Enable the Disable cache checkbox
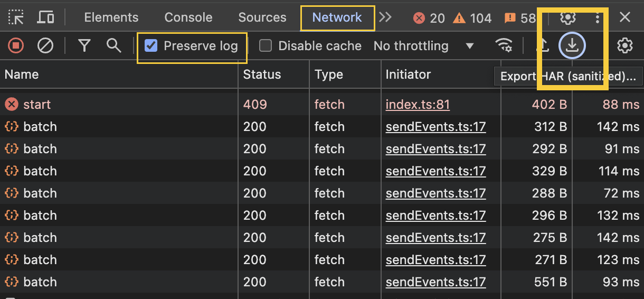 pos(266,46)
